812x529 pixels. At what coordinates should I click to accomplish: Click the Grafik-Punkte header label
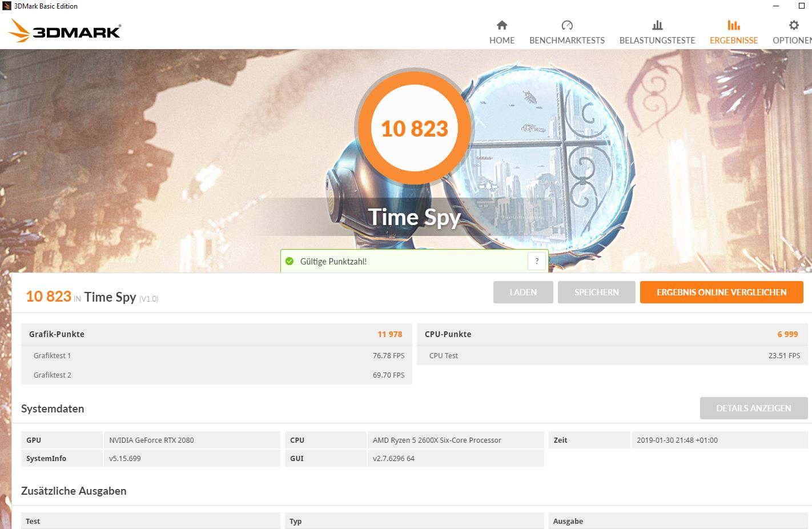[57, 334]
